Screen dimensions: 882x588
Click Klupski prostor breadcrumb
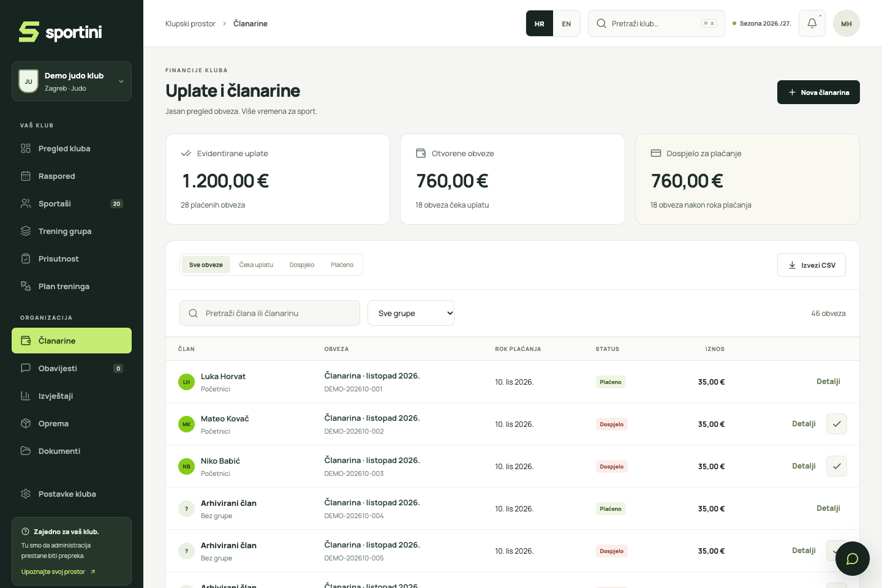pyautogui.click(x=190, y=23)
